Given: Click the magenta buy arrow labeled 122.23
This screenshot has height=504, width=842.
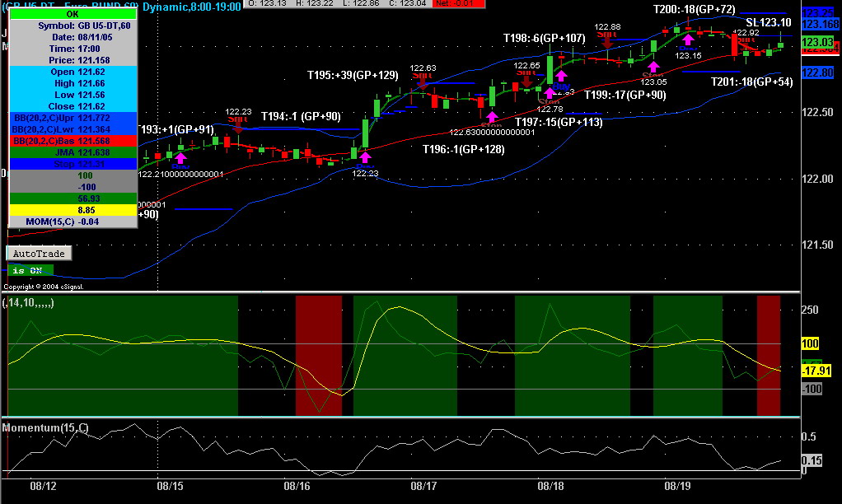Looking at the screenshot, I should 365,157.
